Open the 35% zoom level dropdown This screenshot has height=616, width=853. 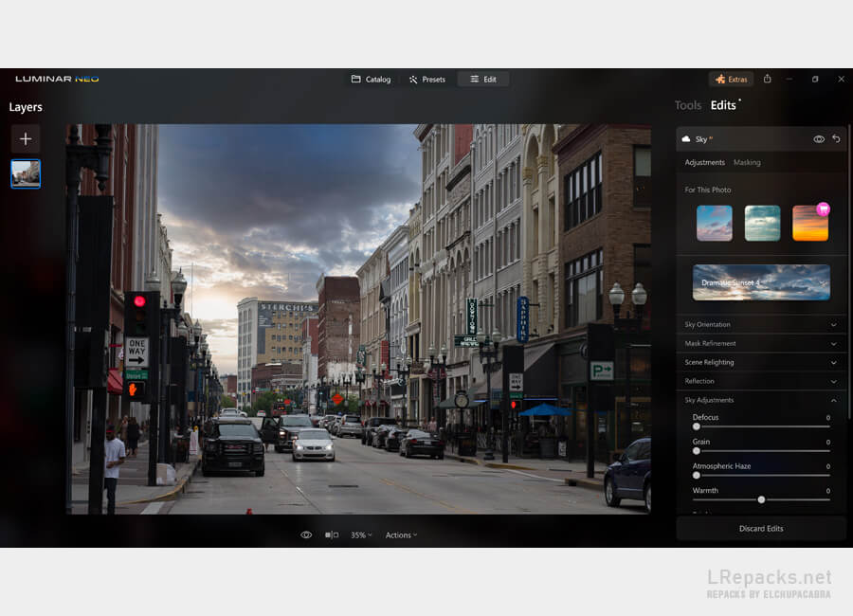point(360,534)
